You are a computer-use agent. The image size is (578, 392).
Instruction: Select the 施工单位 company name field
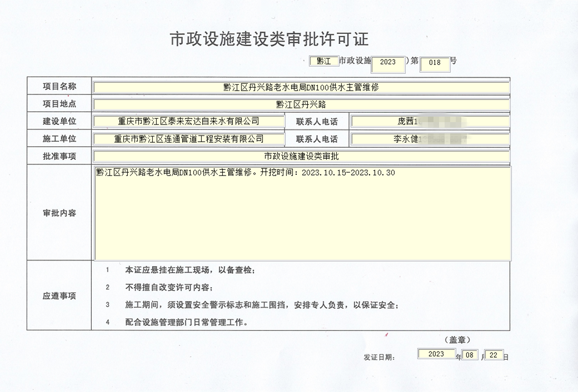(189, 139)
